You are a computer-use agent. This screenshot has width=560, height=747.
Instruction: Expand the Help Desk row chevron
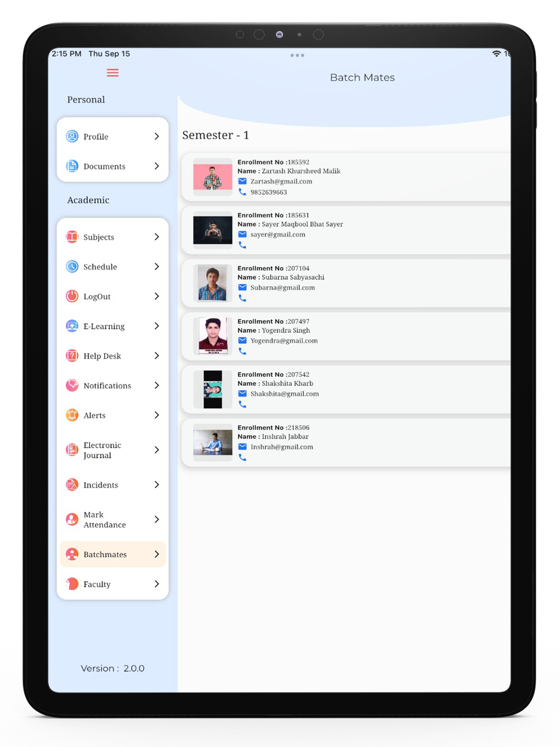click(157, 356)
